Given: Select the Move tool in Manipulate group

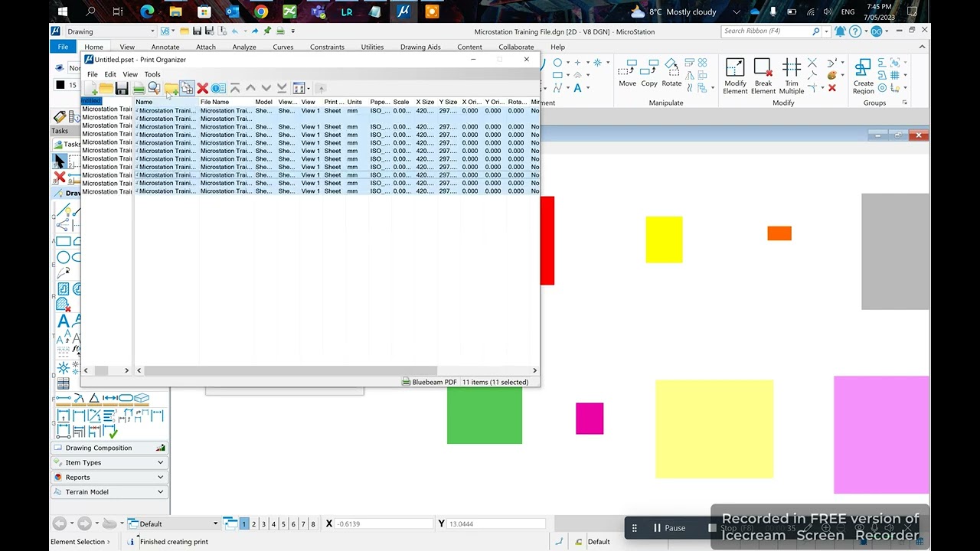Looking at the screenshot, I should pos(628,73).
